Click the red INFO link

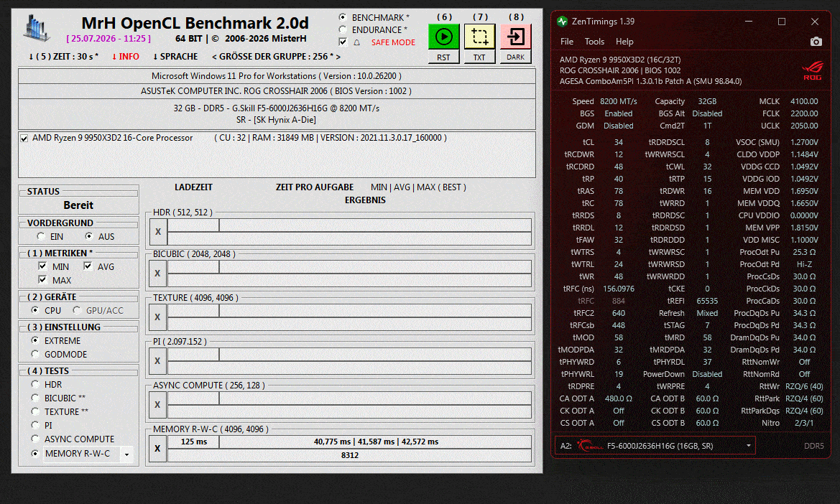125,57
